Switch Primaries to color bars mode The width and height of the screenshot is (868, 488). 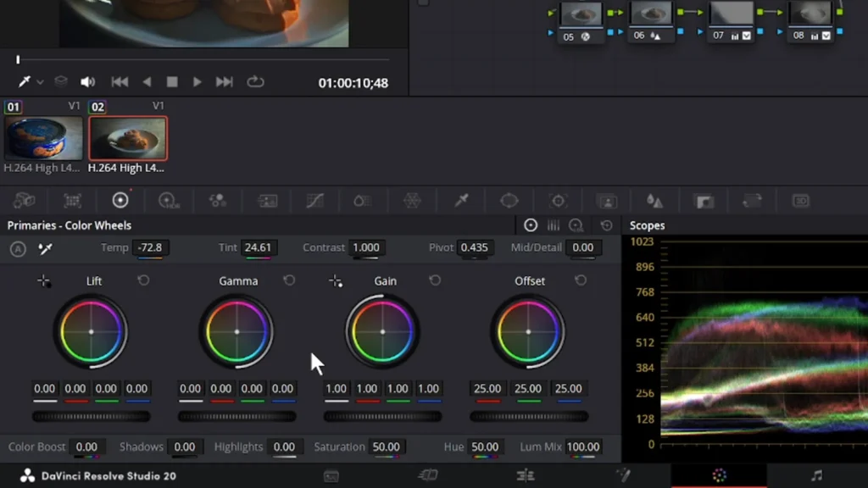coord(554,225)
